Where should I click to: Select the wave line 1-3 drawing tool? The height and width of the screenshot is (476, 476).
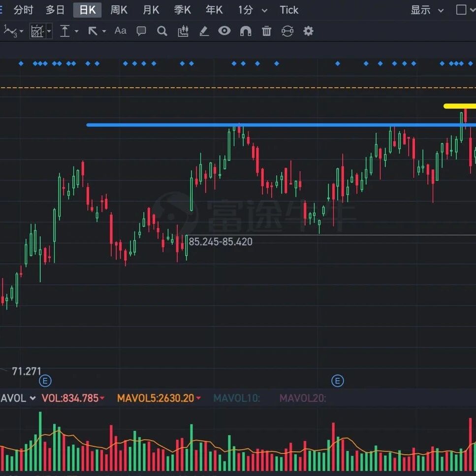point(10,31)
